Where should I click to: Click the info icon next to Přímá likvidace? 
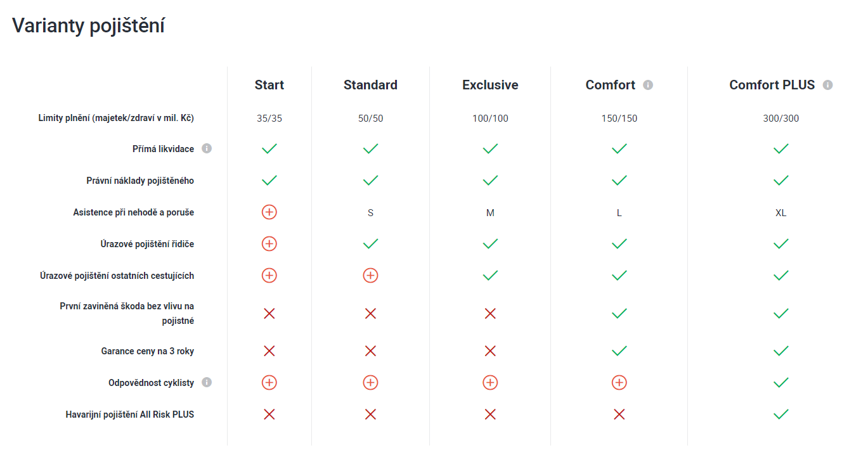coord(207,148)
